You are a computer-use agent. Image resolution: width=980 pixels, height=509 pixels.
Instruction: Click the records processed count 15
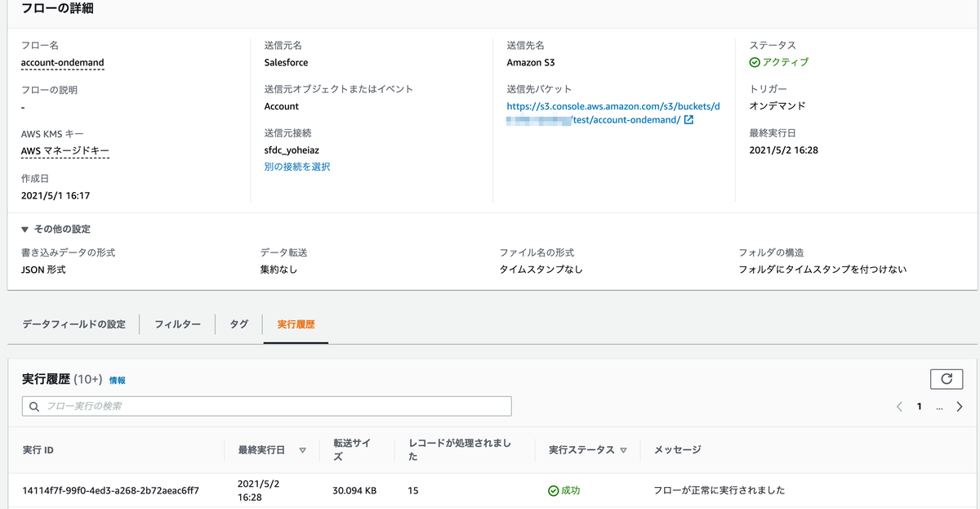pyautogui.click(x=413, y=491)
